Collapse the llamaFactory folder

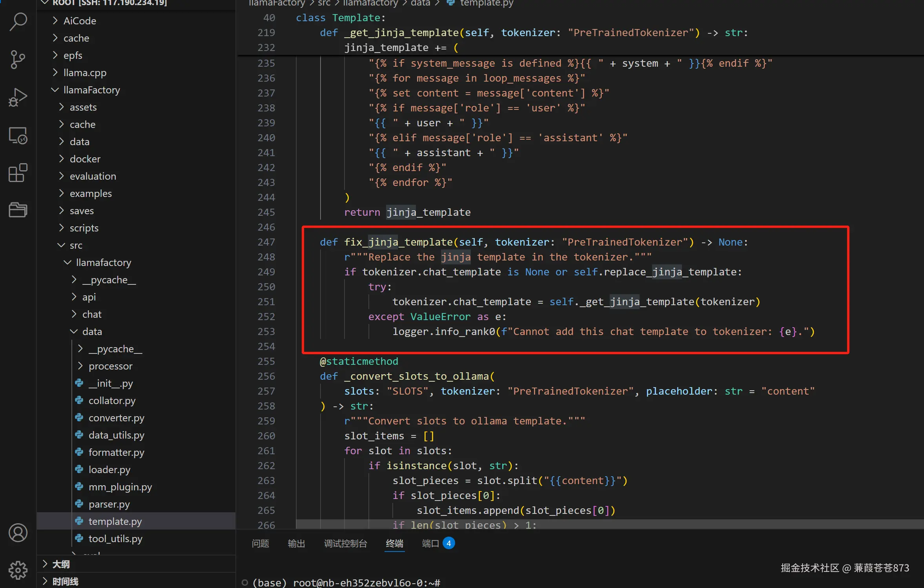[x=91, y=90]
